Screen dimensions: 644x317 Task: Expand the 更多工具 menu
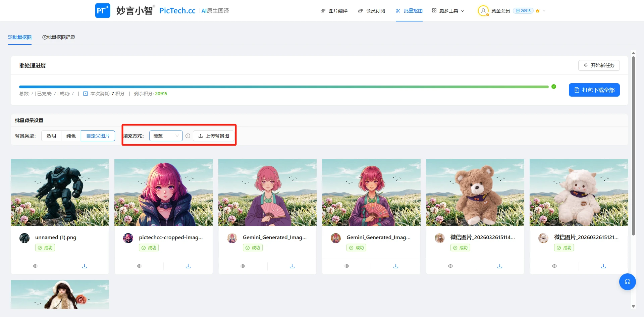click(x=448, y=11)
